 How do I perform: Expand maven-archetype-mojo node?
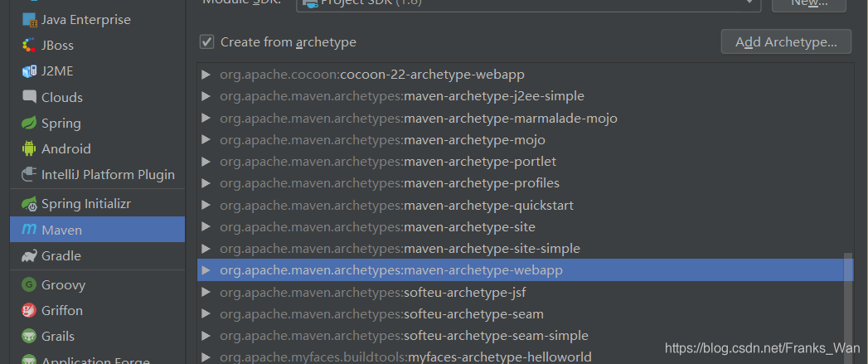(206, 140)
